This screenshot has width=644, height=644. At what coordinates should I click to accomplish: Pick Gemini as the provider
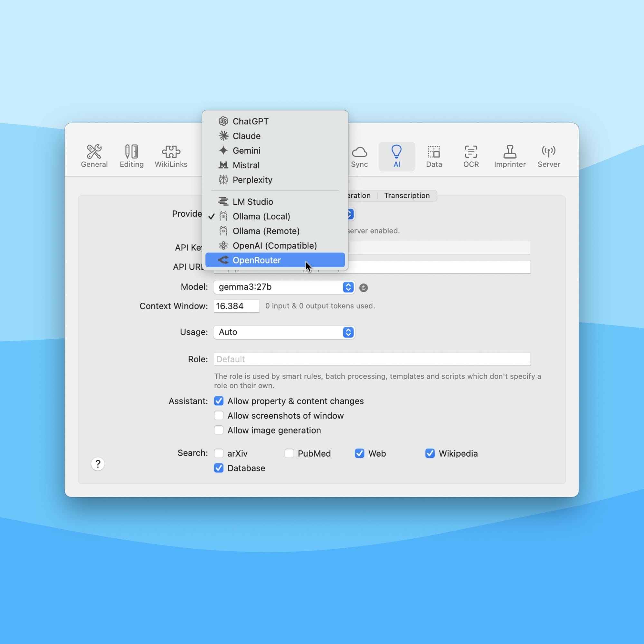click(x=275, y=151)
